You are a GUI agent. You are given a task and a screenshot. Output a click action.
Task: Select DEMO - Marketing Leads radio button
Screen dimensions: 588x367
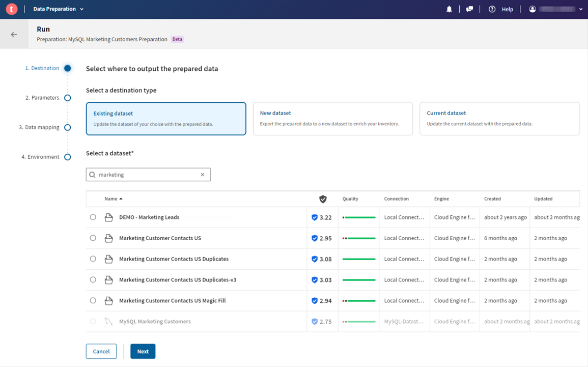(x=93, y=217)
